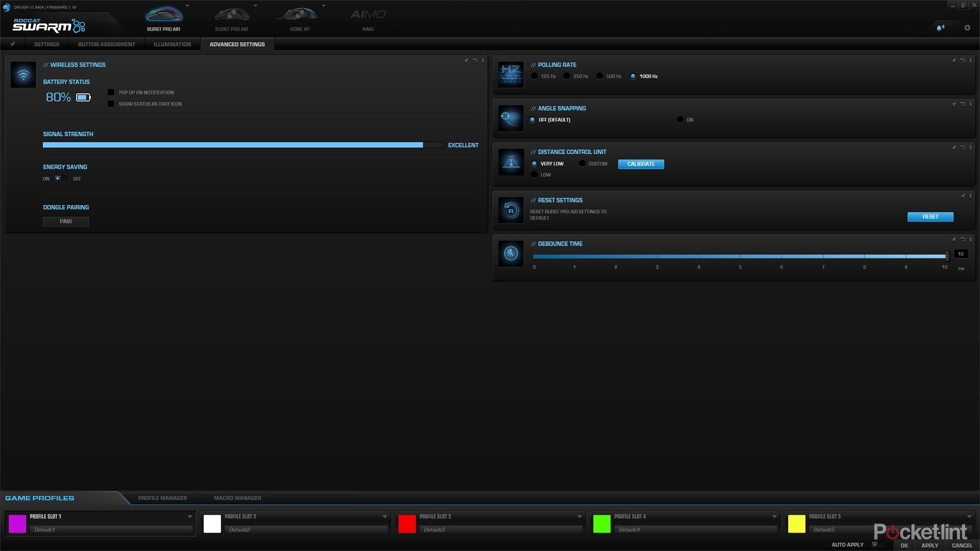The width and height of the screenshot is (980, 551).
Task: Show info for Wireless Settings panel
Action: click(483, 60)
